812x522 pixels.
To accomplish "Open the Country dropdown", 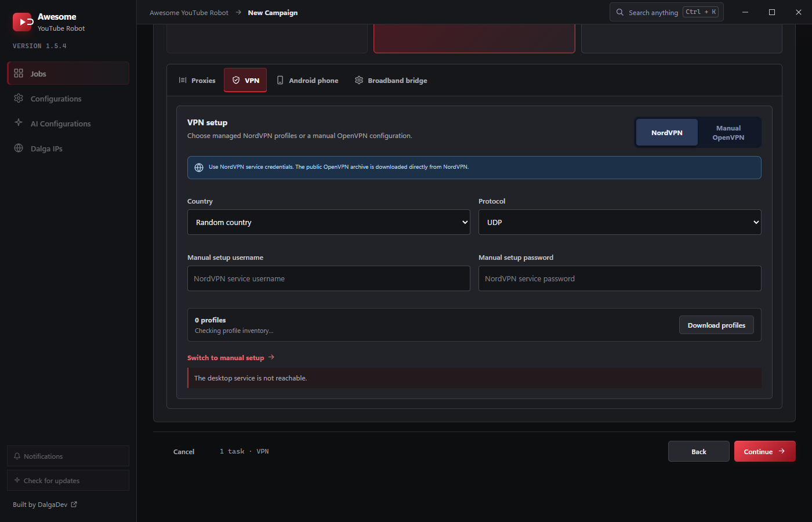I will tap(329, 222).
